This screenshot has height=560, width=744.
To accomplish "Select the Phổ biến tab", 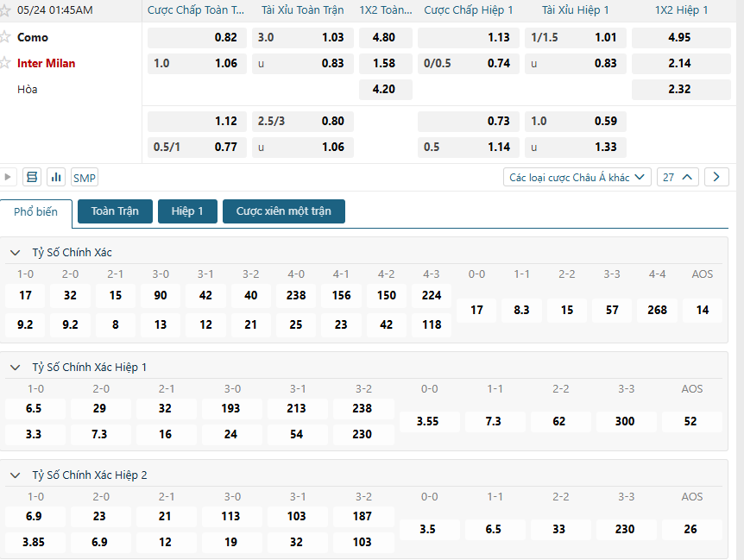I will point(36,212).
